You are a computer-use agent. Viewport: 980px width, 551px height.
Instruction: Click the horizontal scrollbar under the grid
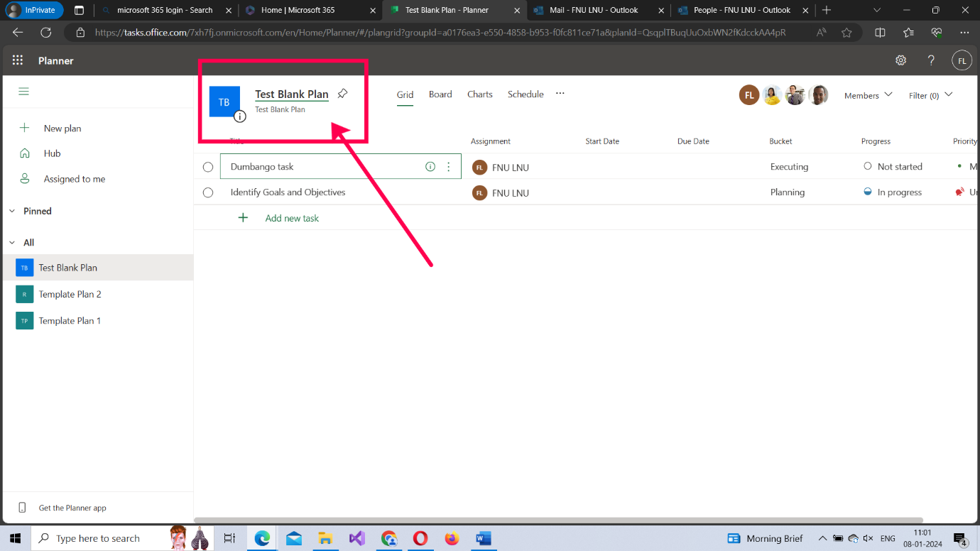(x=558, y=520)
